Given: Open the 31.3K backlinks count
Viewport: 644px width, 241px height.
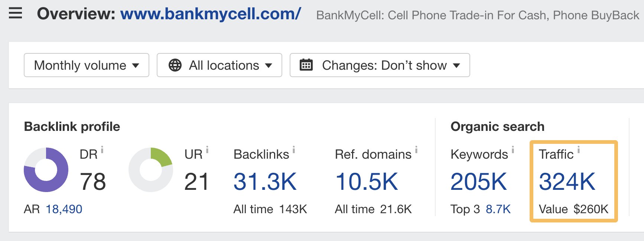Looking at the screenshot, I should tap(264, 182).
